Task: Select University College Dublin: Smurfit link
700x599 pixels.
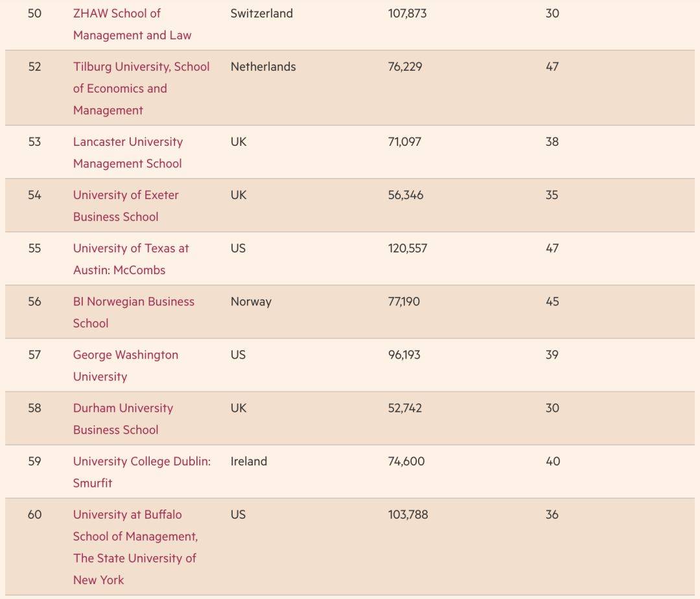Action: point(141,472)
